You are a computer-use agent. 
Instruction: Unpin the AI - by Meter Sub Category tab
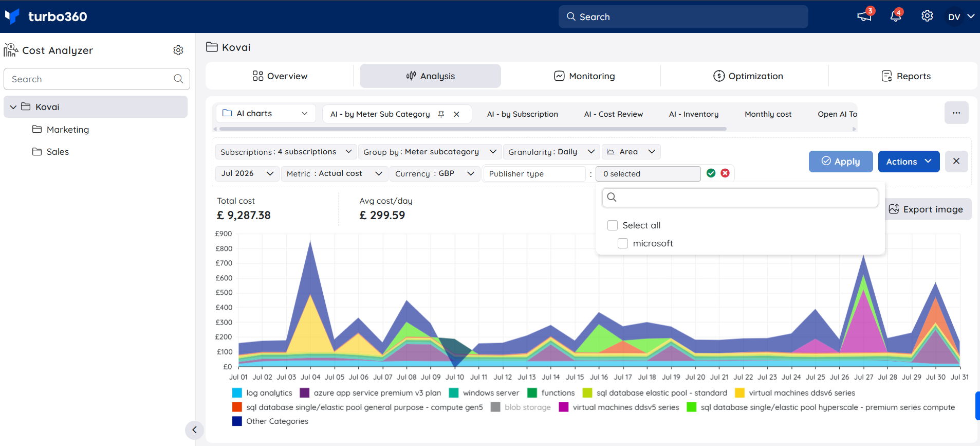pyautogui.click(x=441, y=114)
